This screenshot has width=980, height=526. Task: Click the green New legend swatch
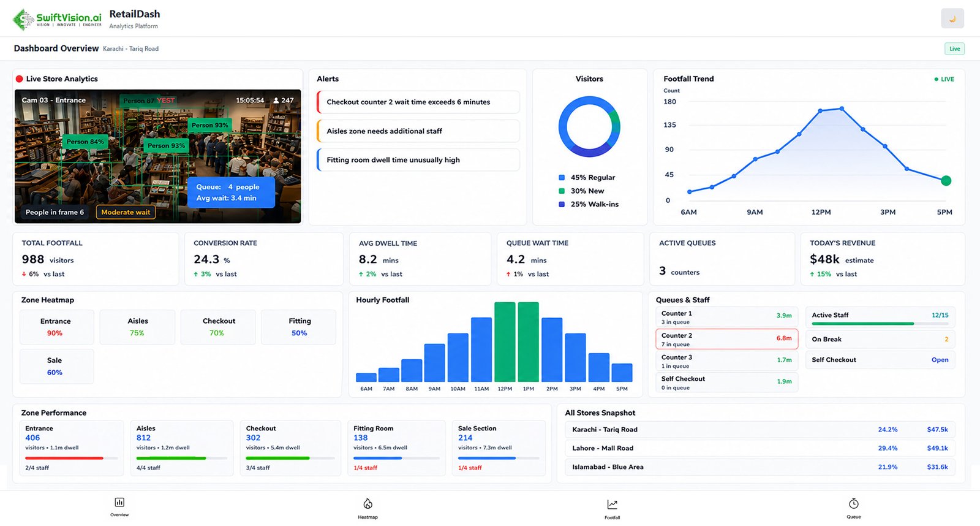(x=562, y=191)
